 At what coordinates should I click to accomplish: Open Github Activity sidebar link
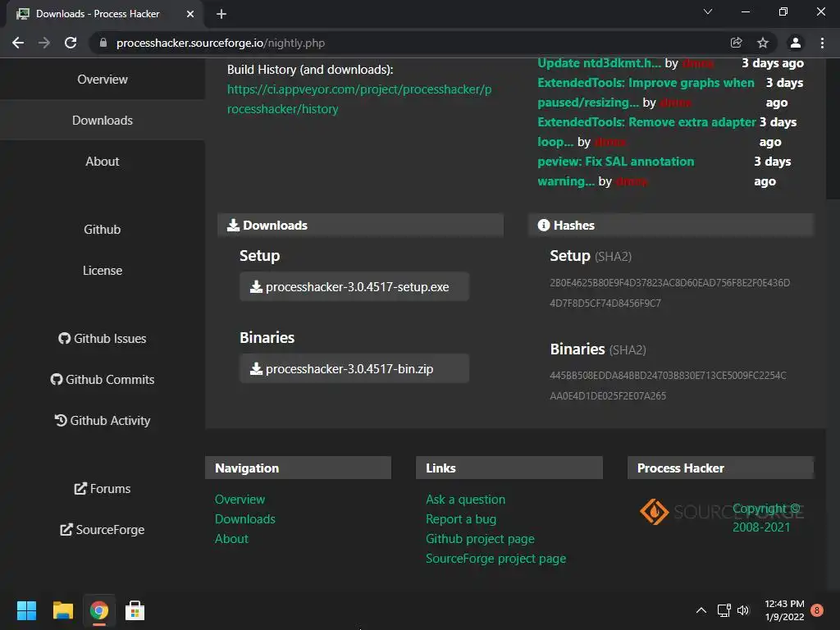[103, 421]
